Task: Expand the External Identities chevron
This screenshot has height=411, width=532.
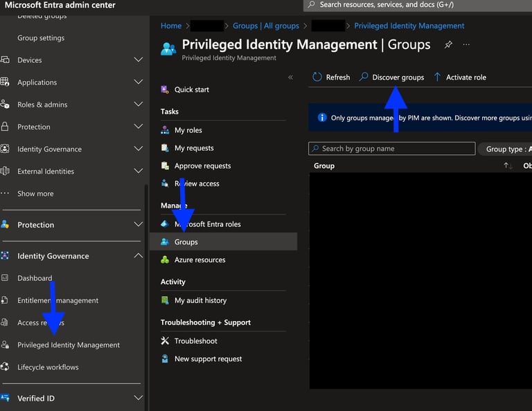Action: click(x=138, y=171)
